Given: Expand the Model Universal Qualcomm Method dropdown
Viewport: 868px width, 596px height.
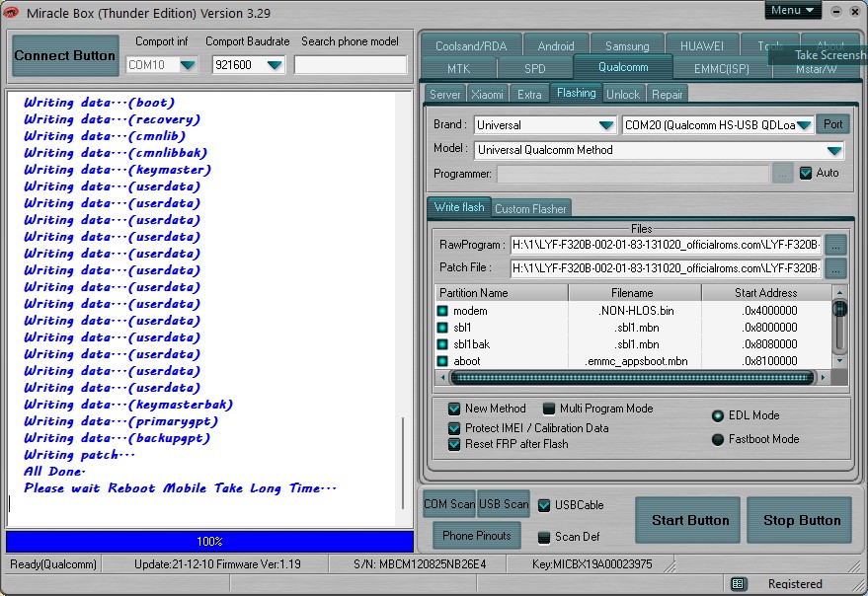Looking at the screenshot, I should pyautogui.click(x=834, y=151).
